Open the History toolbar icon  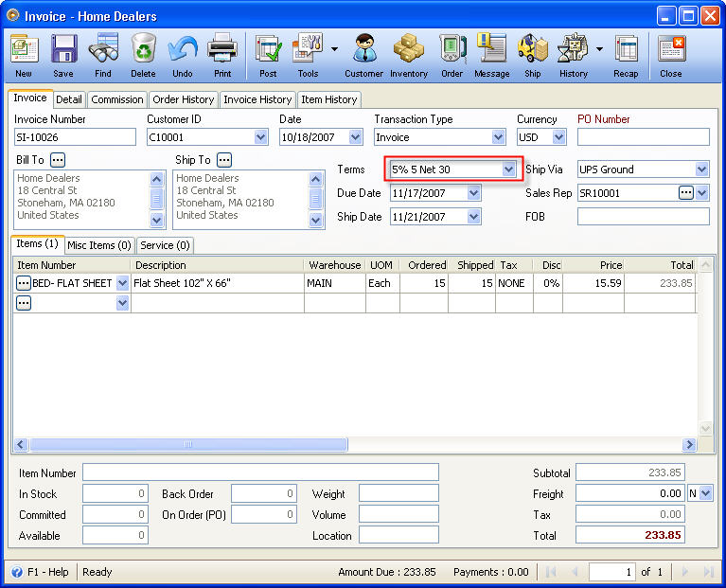click(574, 56)
